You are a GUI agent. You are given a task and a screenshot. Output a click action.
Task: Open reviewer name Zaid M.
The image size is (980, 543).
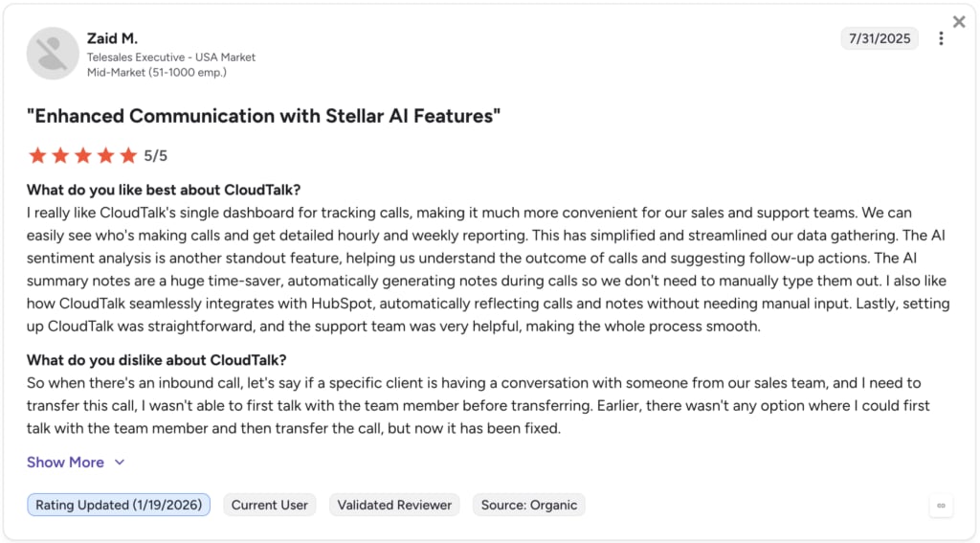112,38
